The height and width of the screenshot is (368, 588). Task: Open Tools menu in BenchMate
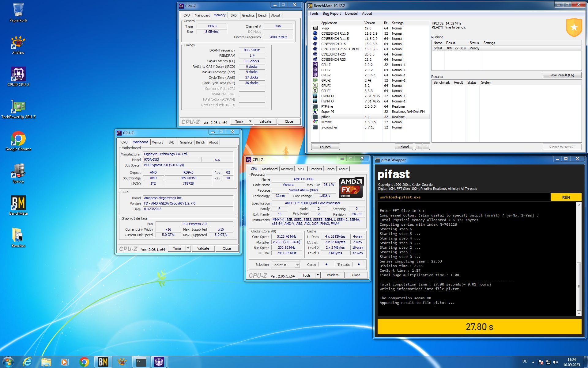pyautogui.click(x=314, y=13)
